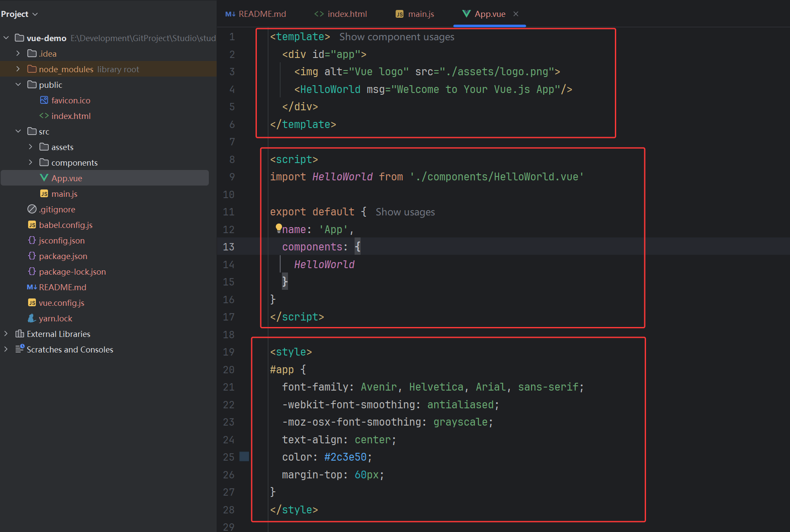This screenshot has width=790, height=532.
Task: Place cursor on the 'components:' property
Action: [315, 247]
